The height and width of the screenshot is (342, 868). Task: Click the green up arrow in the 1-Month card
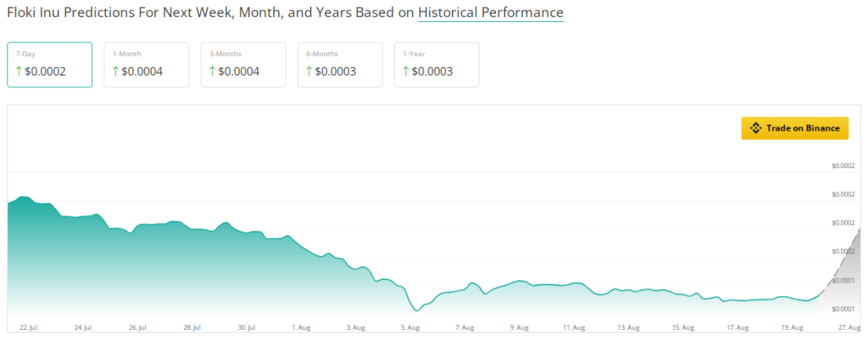pyautogui.click(x=115, y=71)
